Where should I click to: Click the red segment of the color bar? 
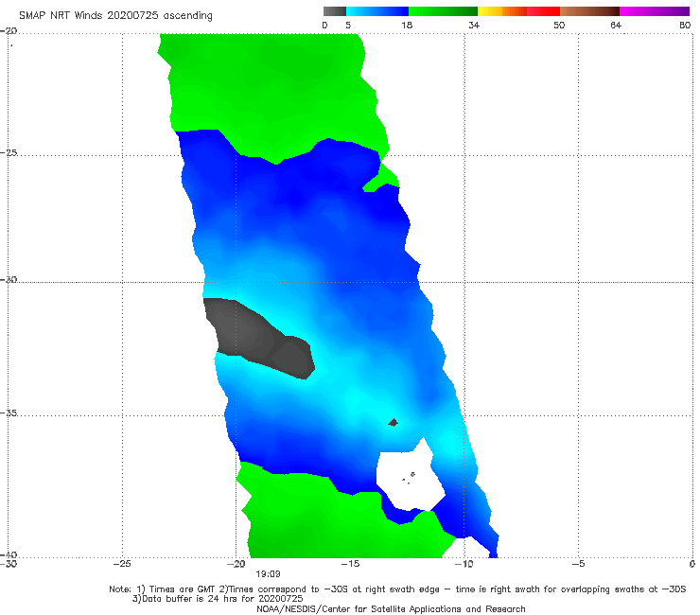click(x=543, y=11)
